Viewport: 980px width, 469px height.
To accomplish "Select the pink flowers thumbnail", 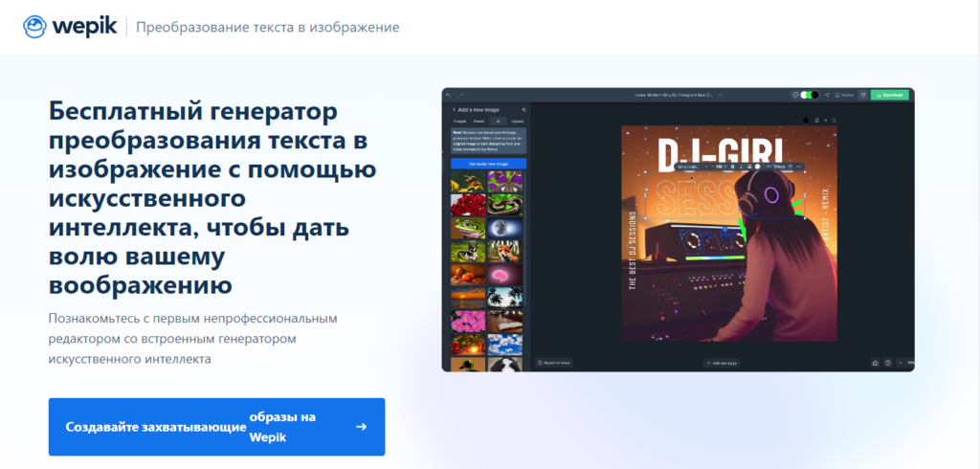I will [468, 321].
